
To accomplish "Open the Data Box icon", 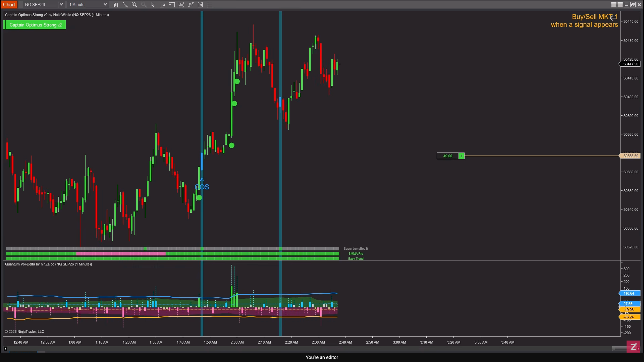I will click(x=163, y=5).
